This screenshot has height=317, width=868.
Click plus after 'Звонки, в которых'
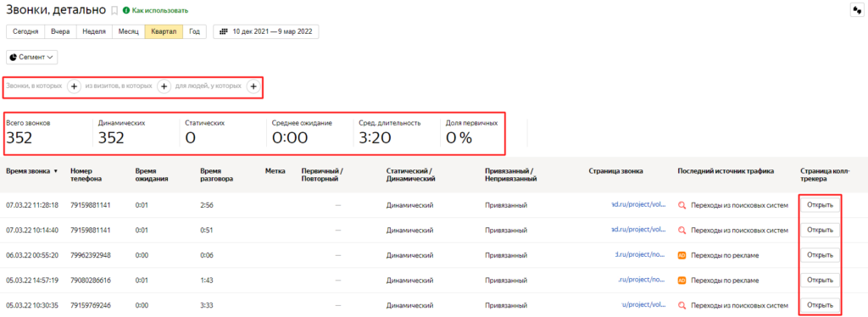pos(75,86)
